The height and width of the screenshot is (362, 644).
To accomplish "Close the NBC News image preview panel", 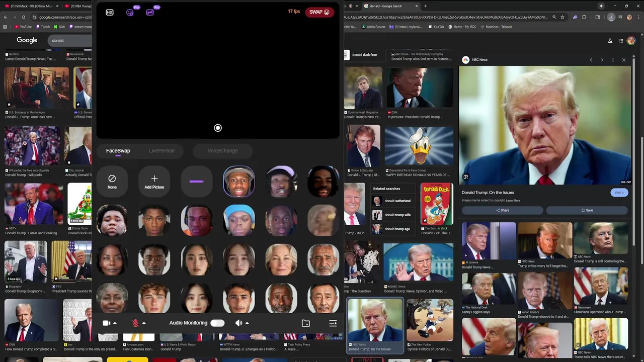I will 624,60.
